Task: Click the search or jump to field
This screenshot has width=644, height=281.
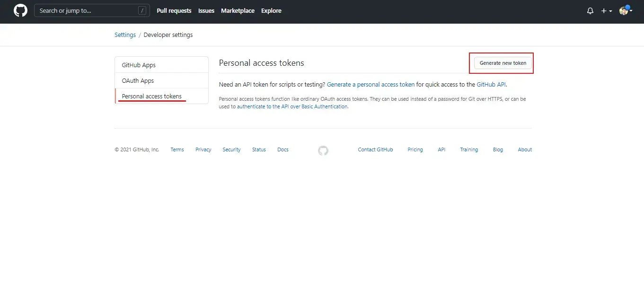Action: (x=92, y=10)
